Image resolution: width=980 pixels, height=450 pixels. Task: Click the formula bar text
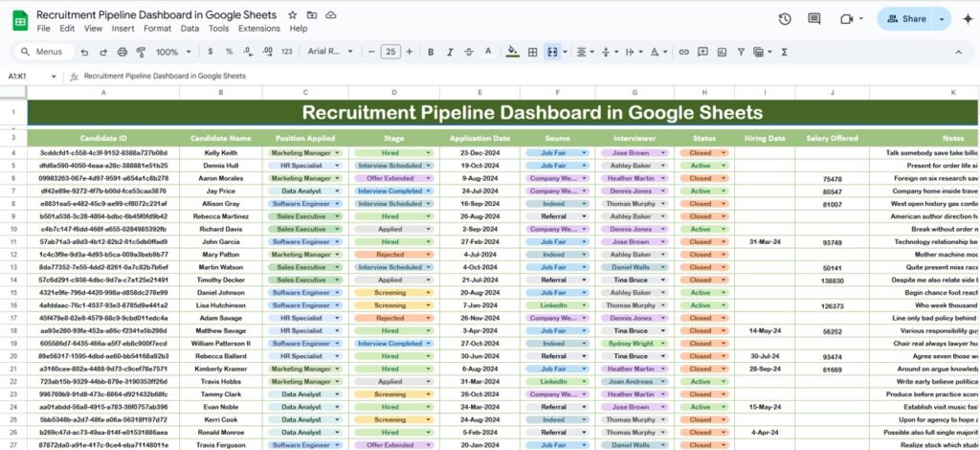coord(165,77)
